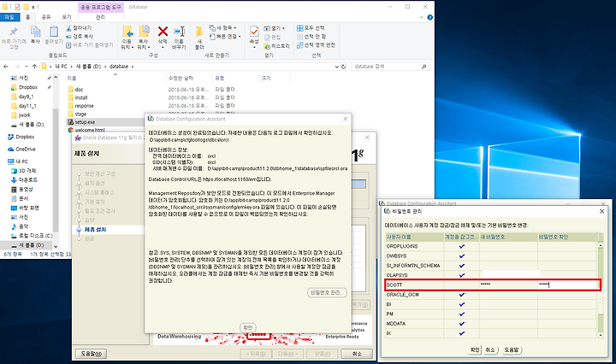The image size is (616, 364).
Task: Open the recent locations dropdown arrow
Action: [27, 67]
